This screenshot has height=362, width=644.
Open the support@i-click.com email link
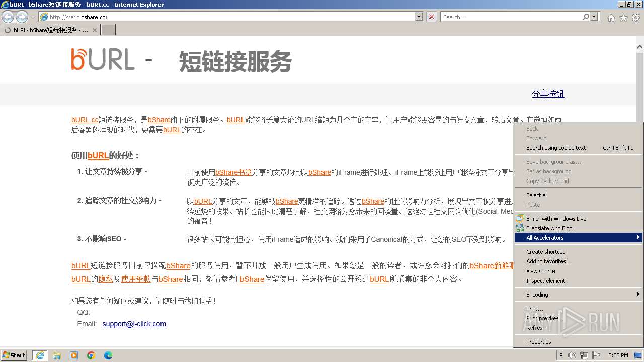134,324
